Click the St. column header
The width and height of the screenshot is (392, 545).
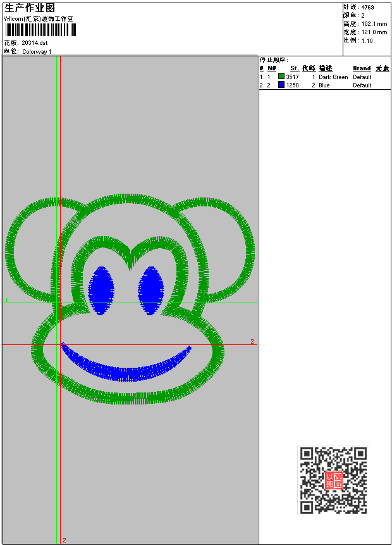tap(295, 68)
